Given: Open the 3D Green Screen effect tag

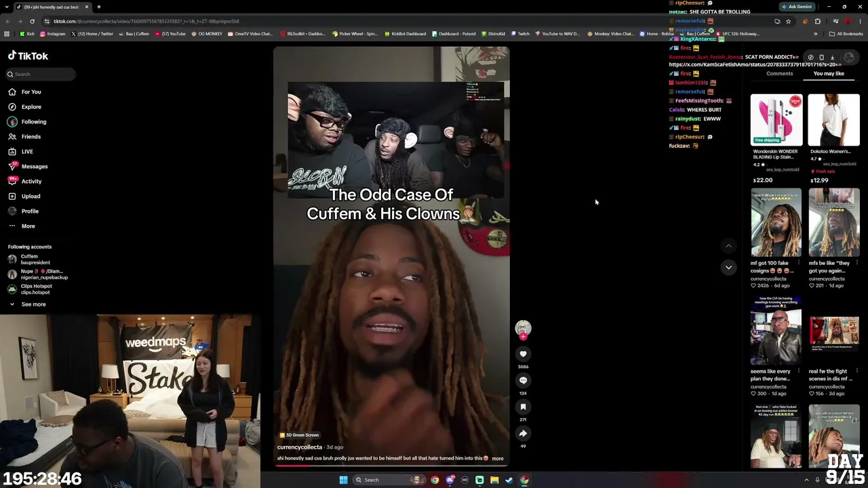Looking at the screenshot, I should 299,435.
